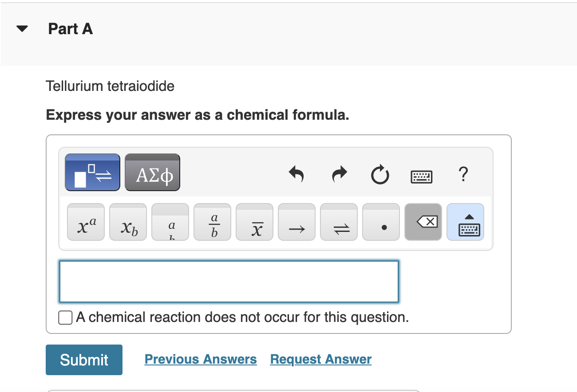Insert a fraction with a over b
The width and height of the screenshot is (577, 392).
pos(212,222)
